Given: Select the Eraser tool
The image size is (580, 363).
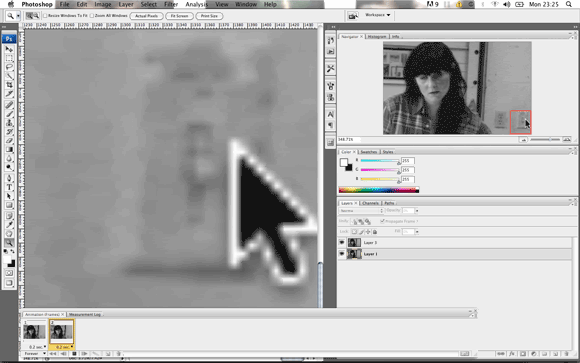Looking at the screenshot, I should [9, 141].
